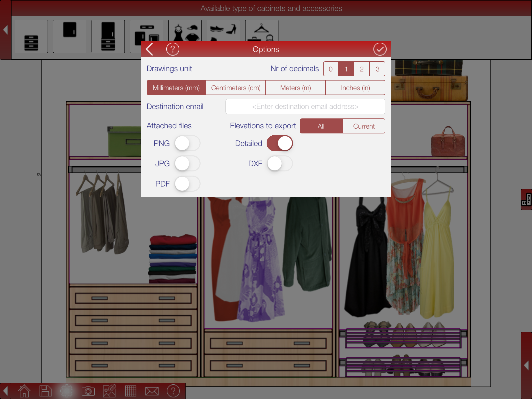This screenshot has height=399, width=532.
Task: Select the drawers cabinet type icon
Action: tap(31, 37)
